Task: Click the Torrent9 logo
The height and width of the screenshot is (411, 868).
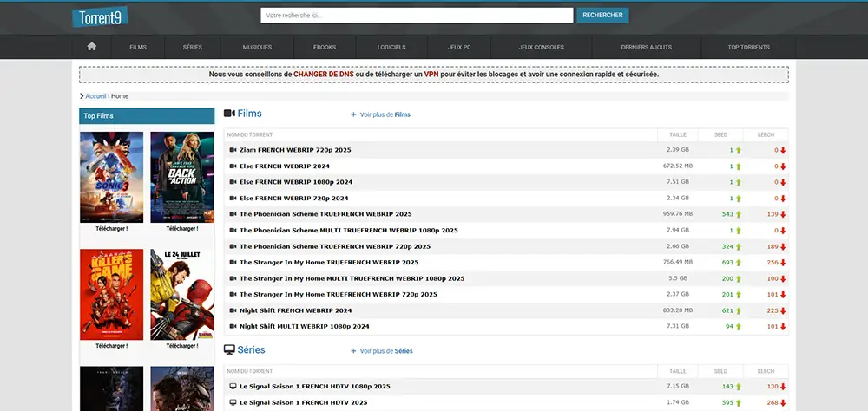Action: pos(100,16)
